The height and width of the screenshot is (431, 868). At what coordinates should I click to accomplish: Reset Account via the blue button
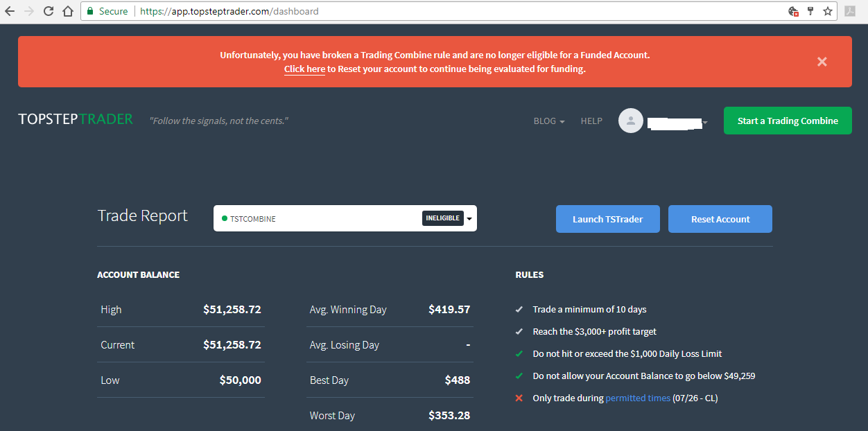(x=720, y=219)
